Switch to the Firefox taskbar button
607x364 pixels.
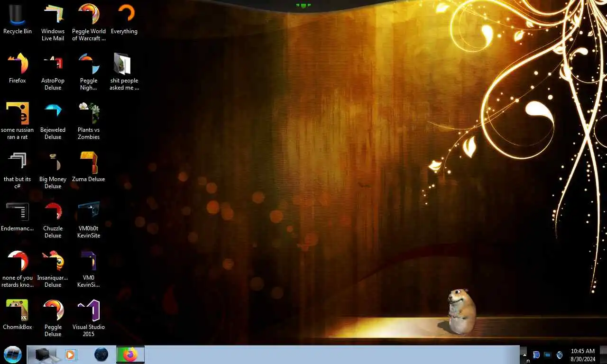pyautogui.click(x=130, y=355)
